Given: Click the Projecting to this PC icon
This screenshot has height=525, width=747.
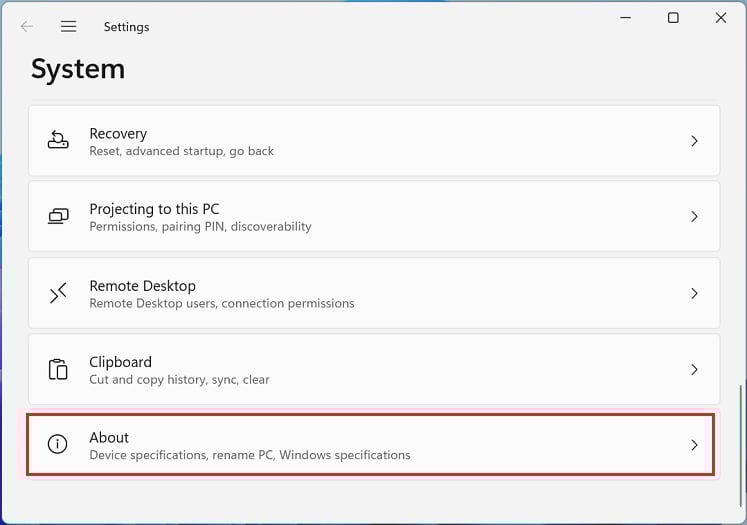Looking at the screenshot, I should (x=58, y=216).
